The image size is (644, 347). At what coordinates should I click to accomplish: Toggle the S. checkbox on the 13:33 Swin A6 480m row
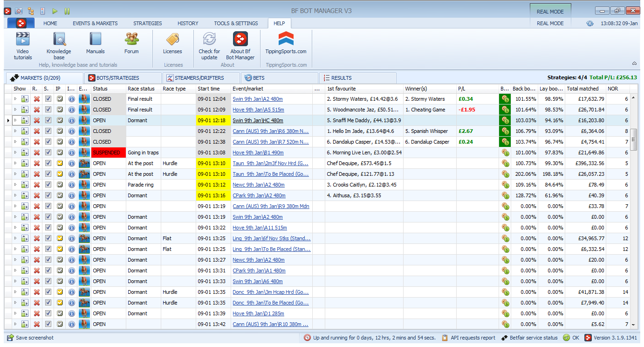48,281
